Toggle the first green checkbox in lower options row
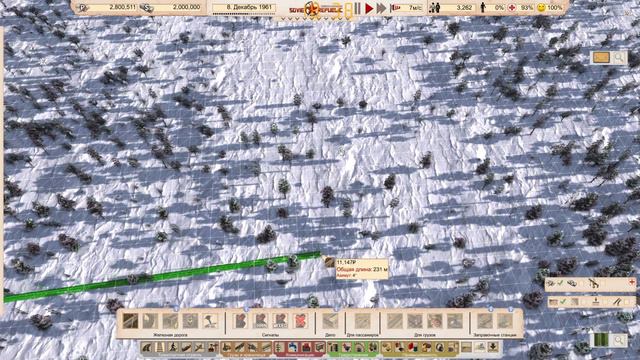 (x=563, y=302)
